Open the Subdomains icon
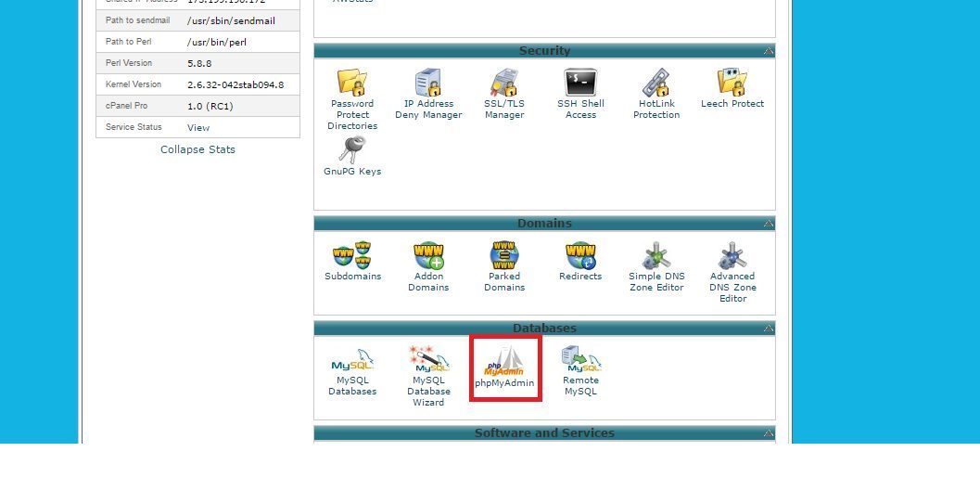 pyautogui.click(x=352, y=255)
